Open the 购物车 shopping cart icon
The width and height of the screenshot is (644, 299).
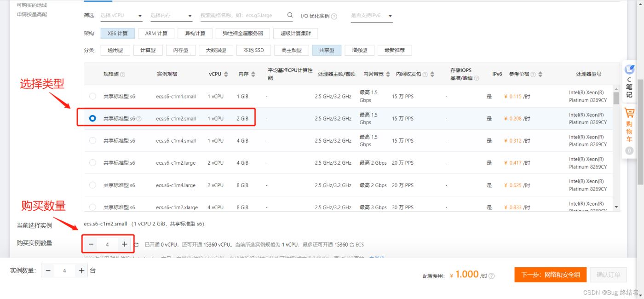(x=629, y=113)
